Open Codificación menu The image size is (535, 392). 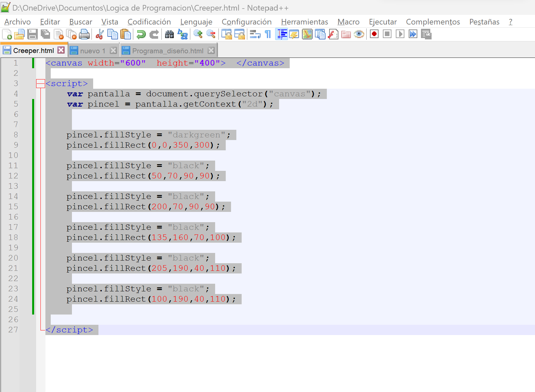pyautogui.click(x=149, y=22)
